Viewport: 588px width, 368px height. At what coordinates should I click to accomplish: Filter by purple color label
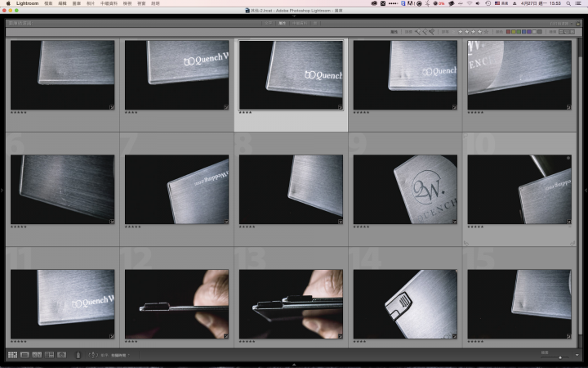[x=529, y=32]
